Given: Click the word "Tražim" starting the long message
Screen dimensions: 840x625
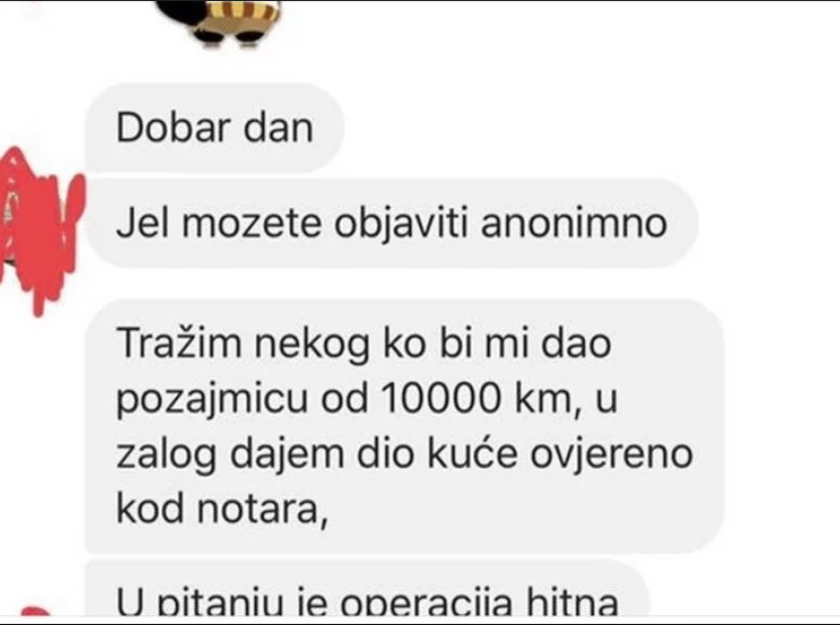Looking at the screenshot, I should point(179,344).
